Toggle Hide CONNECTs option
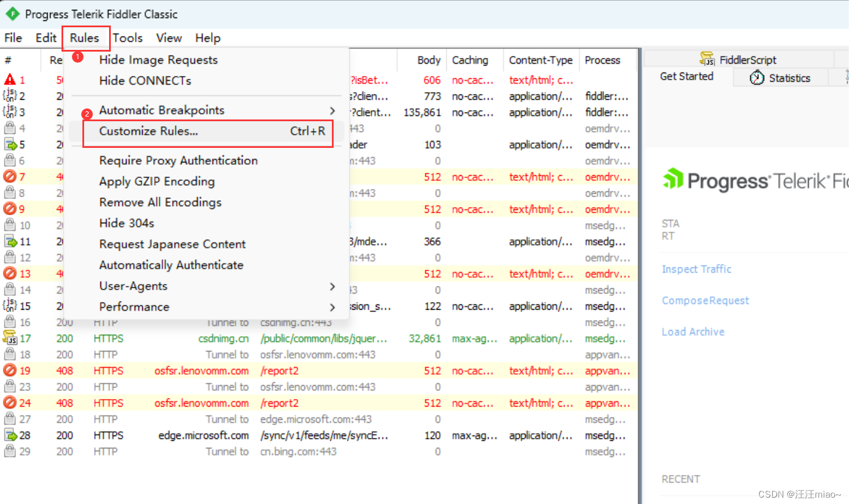The image size is (850, 504). pos(206,81)
